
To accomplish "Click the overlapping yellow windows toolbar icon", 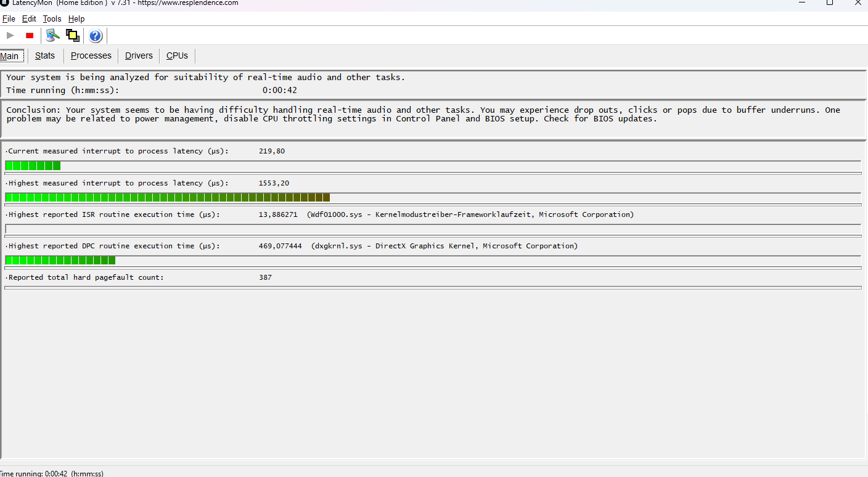I will 73,35.
